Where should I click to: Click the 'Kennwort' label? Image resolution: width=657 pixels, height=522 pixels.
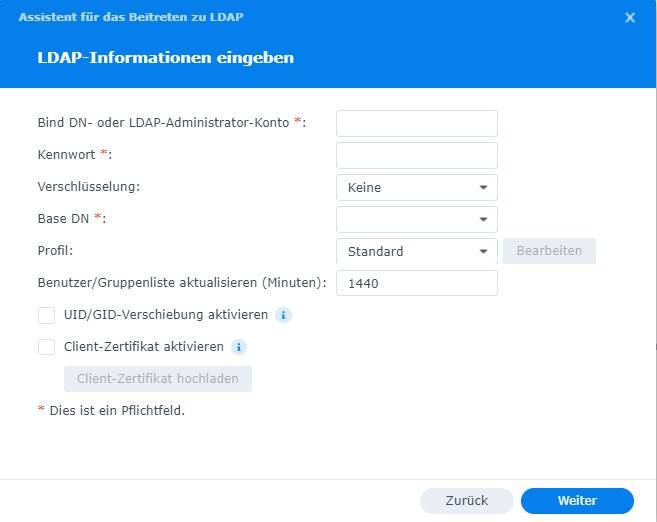point(66,155)
